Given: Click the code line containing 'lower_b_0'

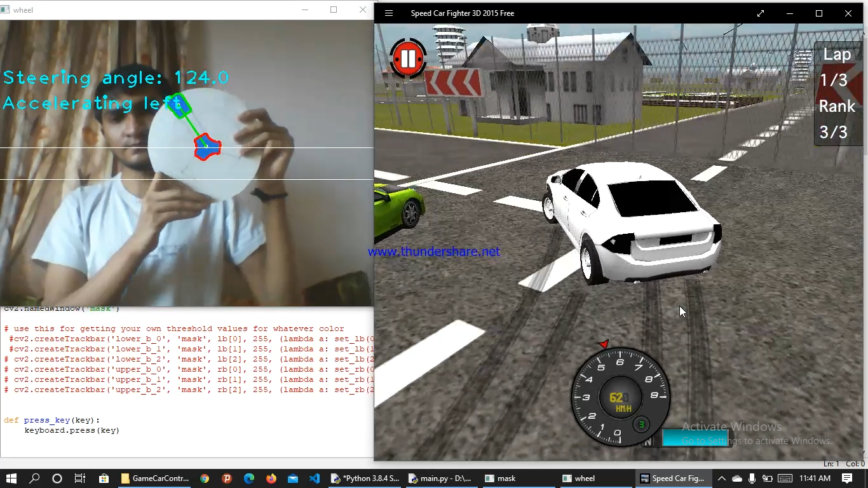Looking at the screenshot, I should coord(192,339).
